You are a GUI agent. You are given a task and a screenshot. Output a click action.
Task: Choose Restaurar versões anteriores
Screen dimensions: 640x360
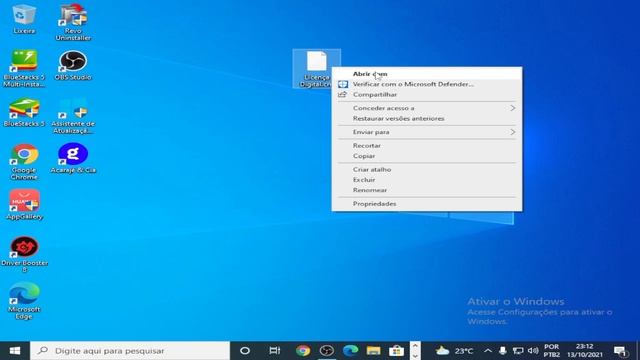click(x=427, y=118)
